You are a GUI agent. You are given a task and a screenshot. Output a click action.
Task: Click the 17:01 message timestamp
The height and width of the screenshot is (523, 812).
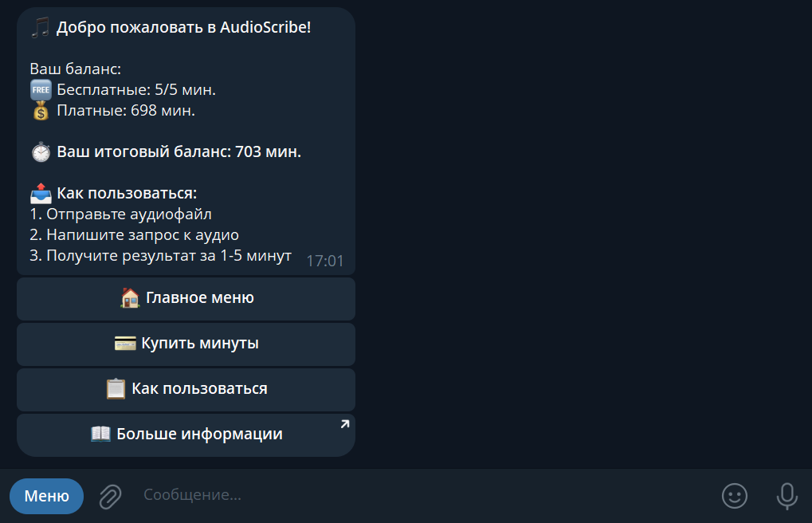tap(325, 260)
